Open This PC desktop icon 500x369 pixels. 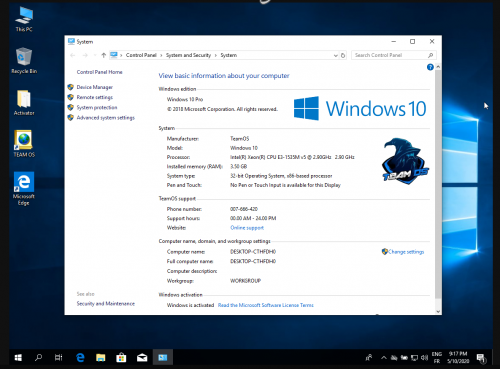pyautogui.click(x=24, y=19)
